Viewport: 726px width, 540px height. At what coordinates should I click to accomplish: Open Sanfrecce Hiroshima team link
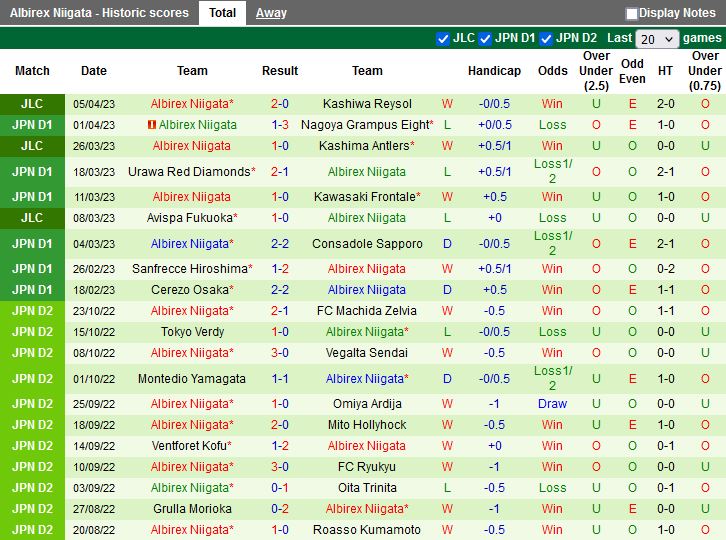pos(192,269)
